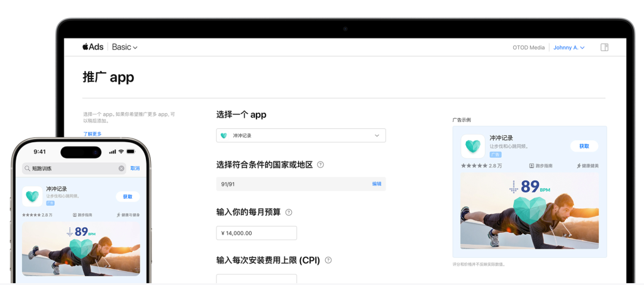Click the OTOD Media account name
Viewport: 644px width, 285px height.
pos(528,48)
